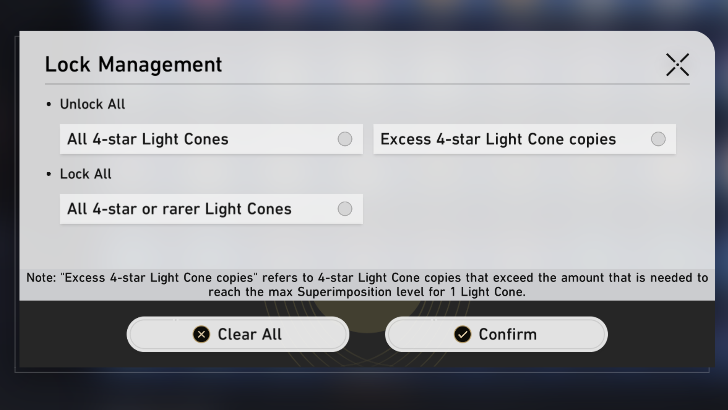Screen dimensions: 728x410
Task: Click the "All 4-star Light Cones" label text
Action: pyautogui.click(x=148, y=139)
